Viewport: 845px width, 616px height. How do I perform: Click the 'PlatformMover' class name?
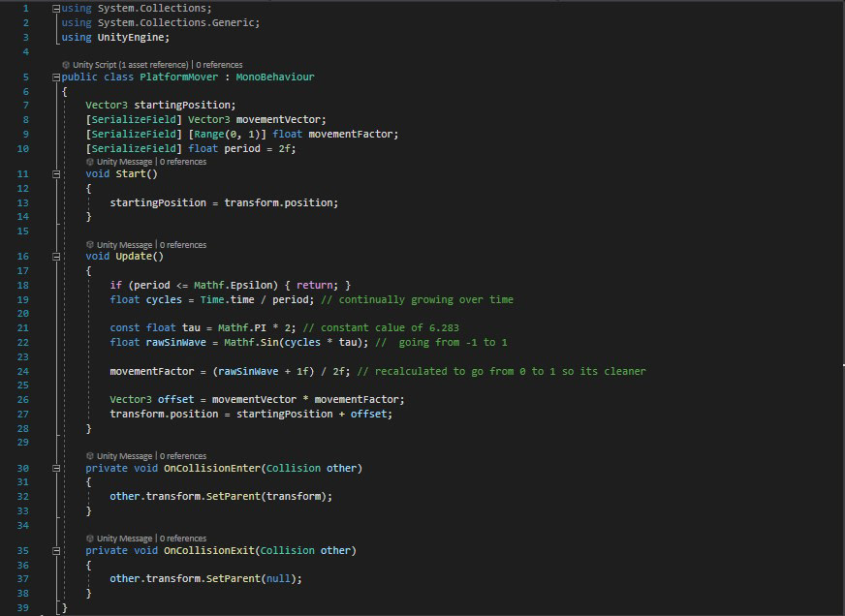pyautogui.click(x=179, y=77)
